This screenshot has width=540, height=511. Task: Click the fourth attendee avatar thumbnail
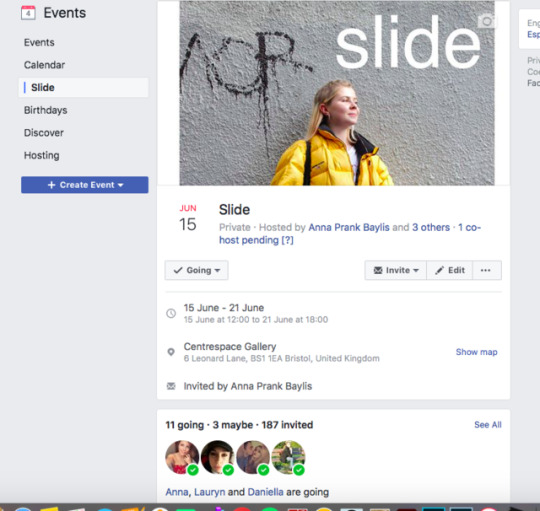click(x=288, y=457)
